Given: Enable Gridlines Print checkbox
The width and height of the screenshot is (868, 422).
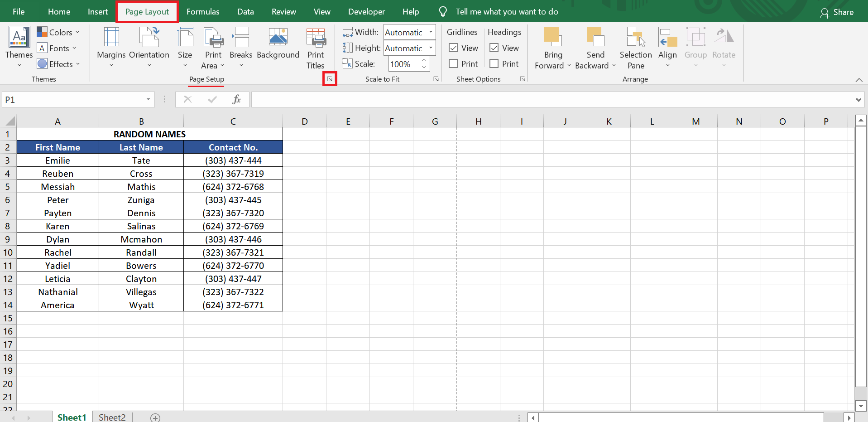Looking at the screenshot, I should pos(453,64).
